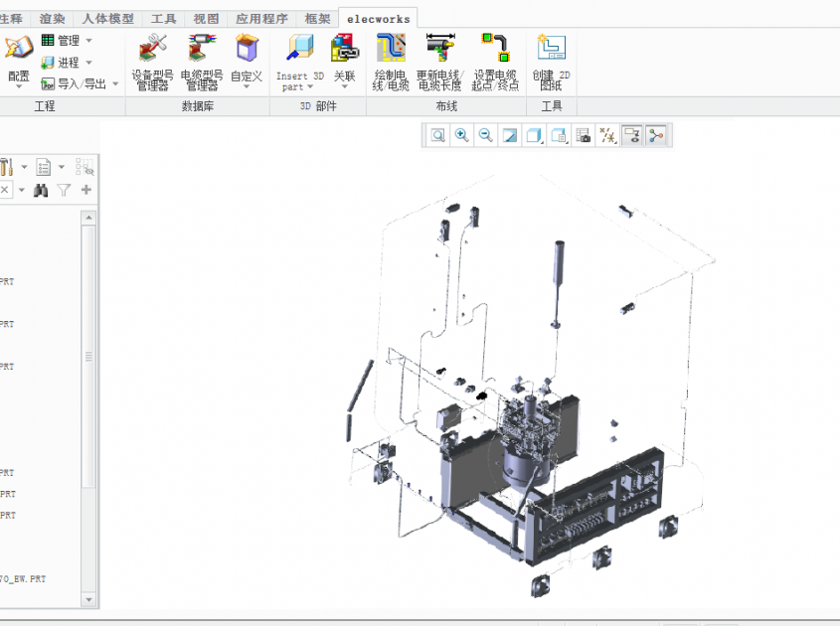This screenshot has width=840, height=626.
Task: Click the Refit view magnifier icon
Action: [x=438, y=135]
